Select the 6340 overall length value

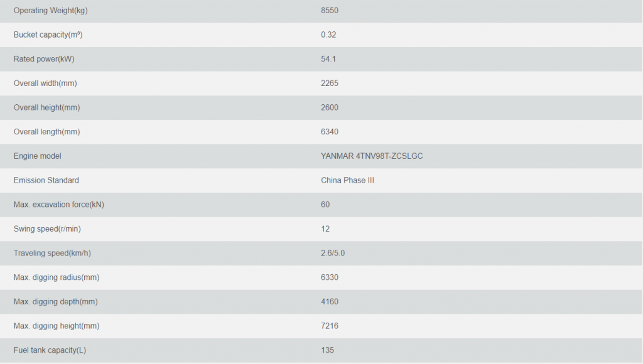(x=330, y=132)
